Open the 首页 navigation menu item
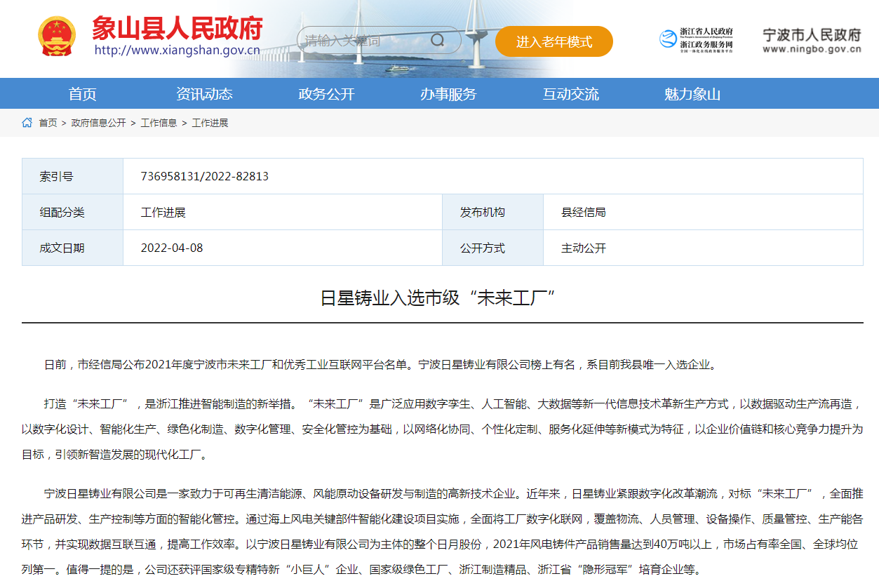The height and width of the screenshot is (588, 879). click(82, 94)
